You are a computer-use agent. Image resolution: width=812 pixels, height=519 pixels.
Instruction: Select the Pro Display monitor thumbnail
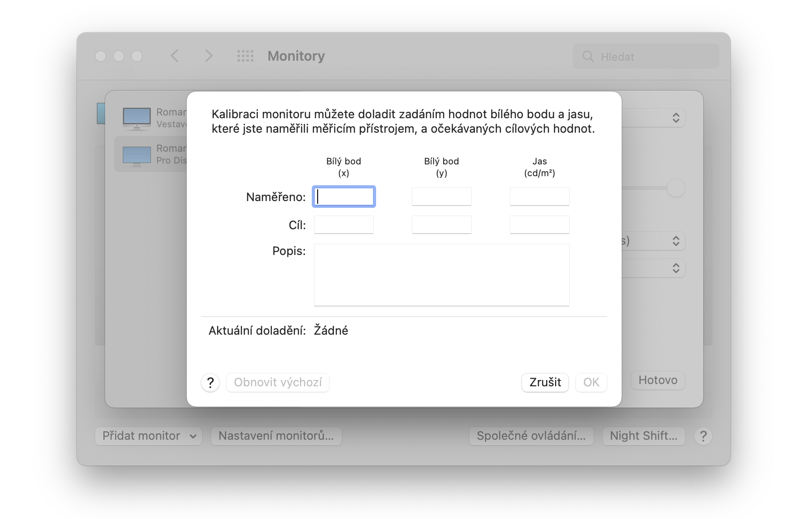tap(137, 156)
